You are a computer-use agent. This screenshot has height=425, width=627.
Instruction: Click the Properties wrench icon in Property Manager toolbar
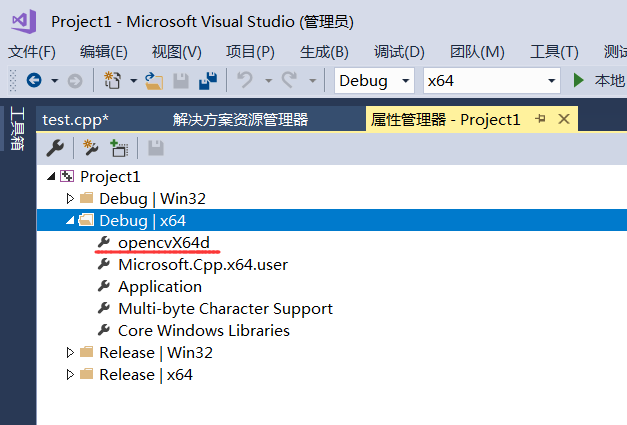(55, 148)
